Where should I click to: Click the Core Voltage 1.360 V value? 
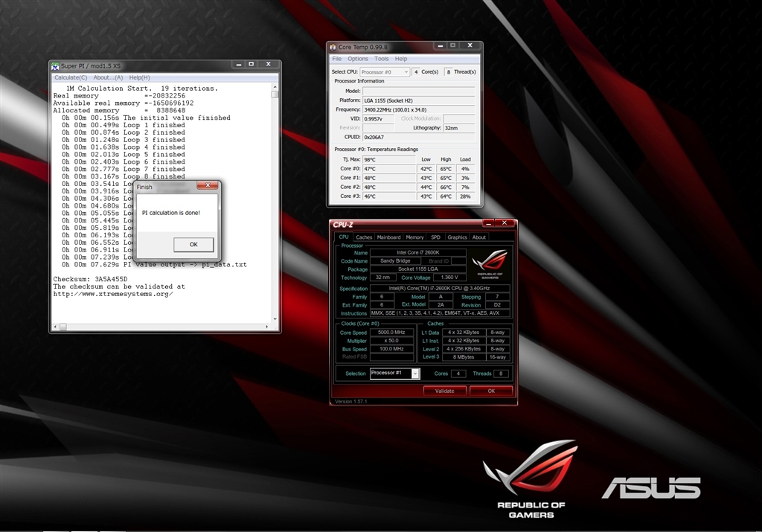[449, 278]
